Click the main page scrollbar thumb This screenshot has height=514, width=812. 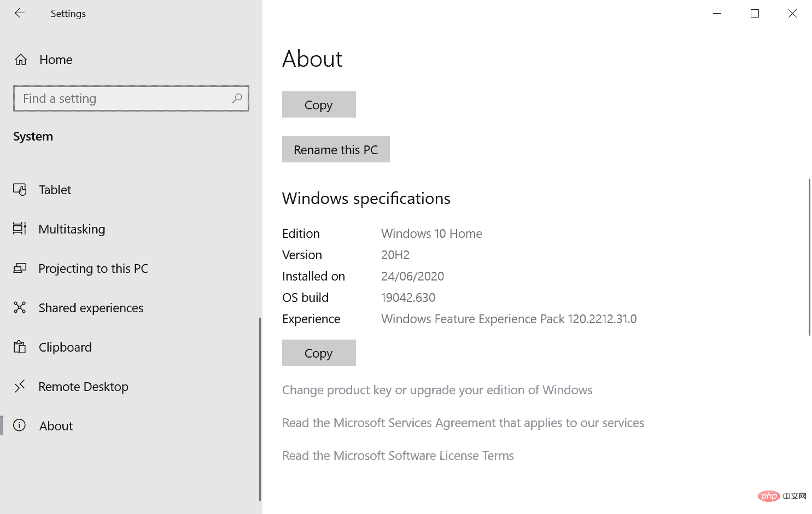(x=809, y=257)
